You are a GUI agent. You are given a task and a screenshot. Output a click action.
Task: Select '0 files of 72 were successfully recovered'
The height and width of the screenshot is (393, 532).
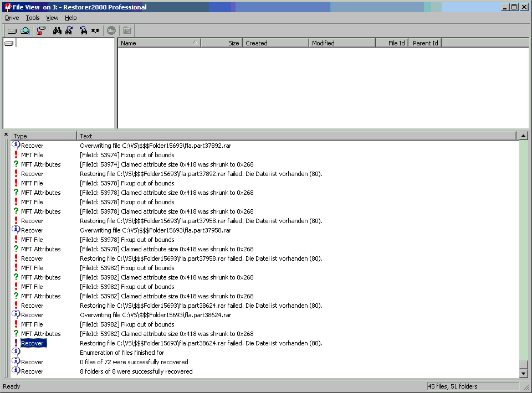coord(134,362)
